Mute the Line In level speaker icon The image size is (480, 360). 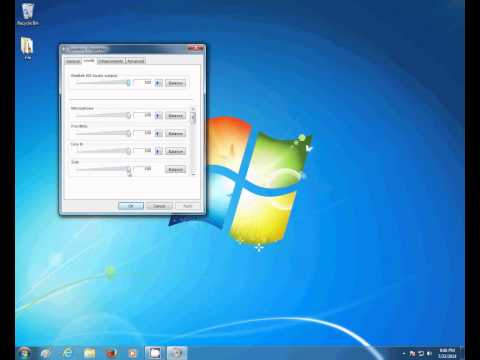click(159, 151)
